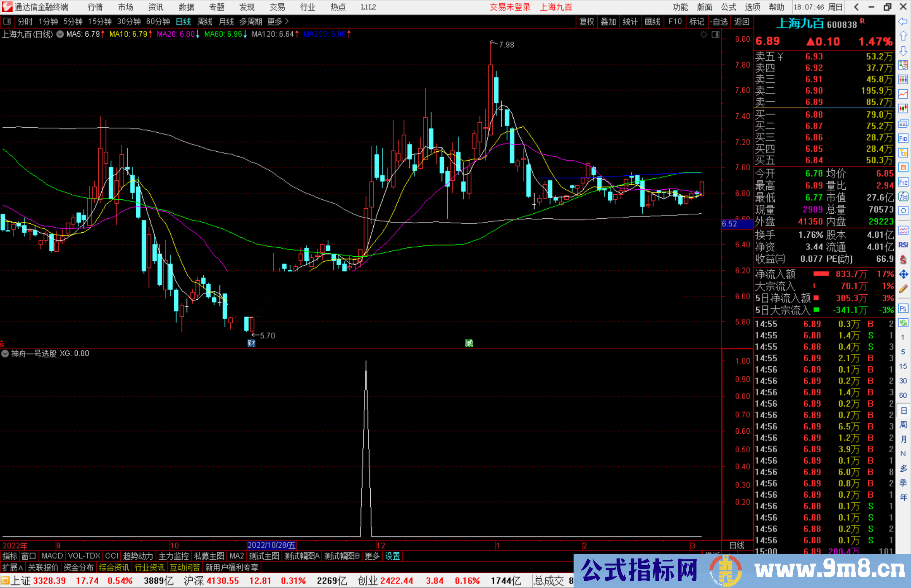The width and height of the screenshot is (911, 588).
Task: Toggle the diamond marker icon above chart
Action: tap(703, 35)
